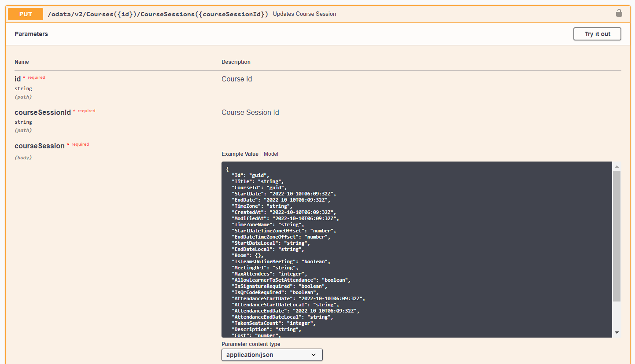This screenshot has width=635, height=364.
Task: Click the "TakenSeatsCount" JSON line
Action: (x=274, y=323)
